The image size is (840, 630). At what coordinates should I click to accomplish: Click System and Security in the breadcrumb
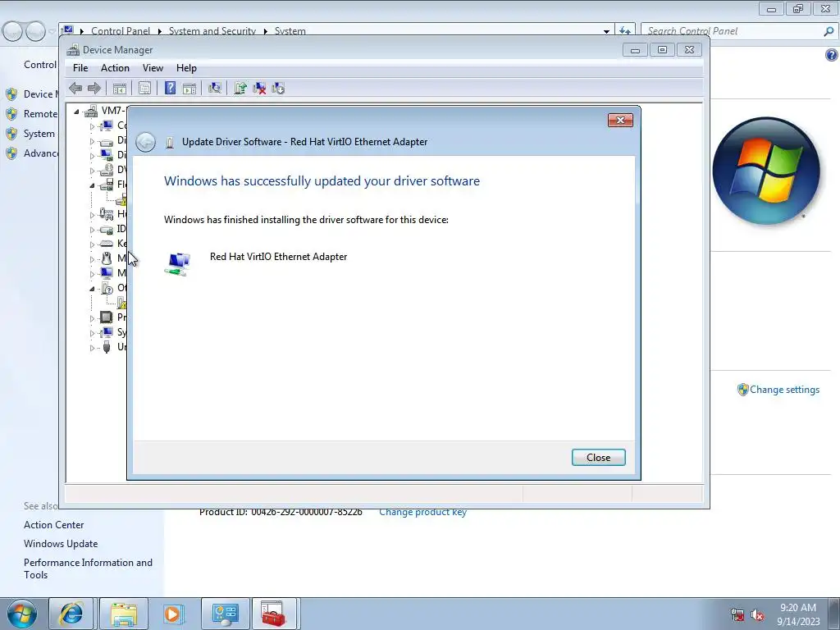point(212,31)
